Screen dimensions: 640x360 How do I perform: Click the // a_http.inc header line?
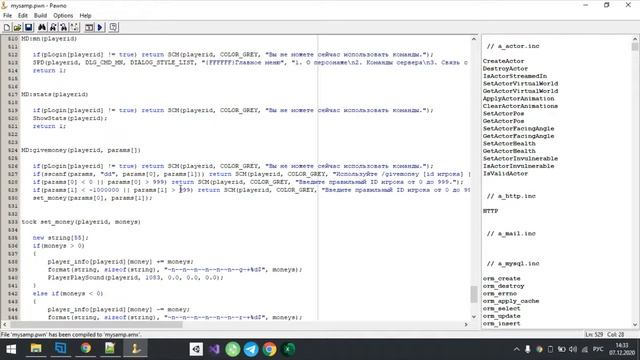pyautogui.click(x=511, y=196)
